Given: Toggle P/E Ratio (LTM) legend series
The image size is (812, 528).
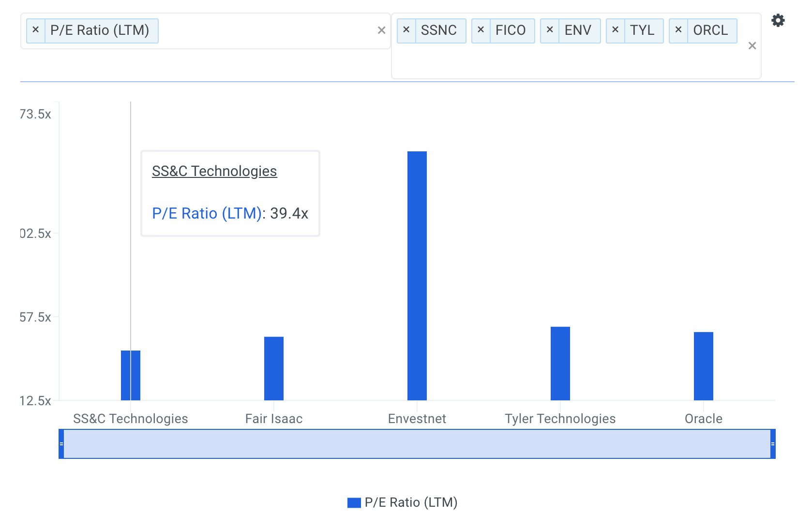Looking at the screenshot, I should pos(403,502).
